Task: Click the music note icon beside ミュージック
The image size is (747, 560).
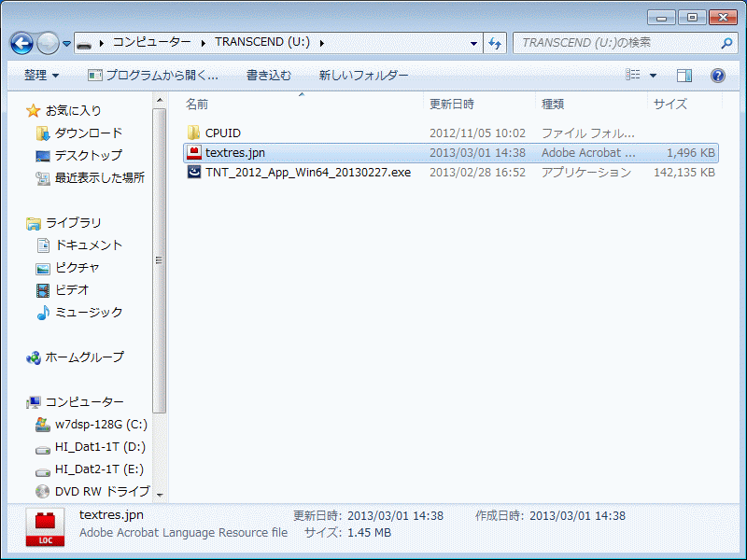Action: [43, 313]
